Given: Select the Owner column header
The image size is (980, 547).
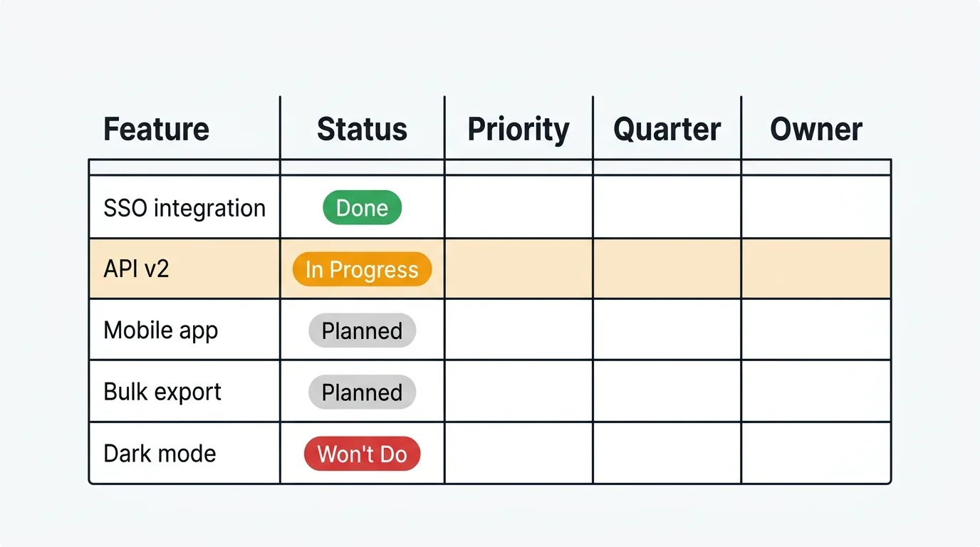Looking at the screenshot, I should click(x=816, y=130).
